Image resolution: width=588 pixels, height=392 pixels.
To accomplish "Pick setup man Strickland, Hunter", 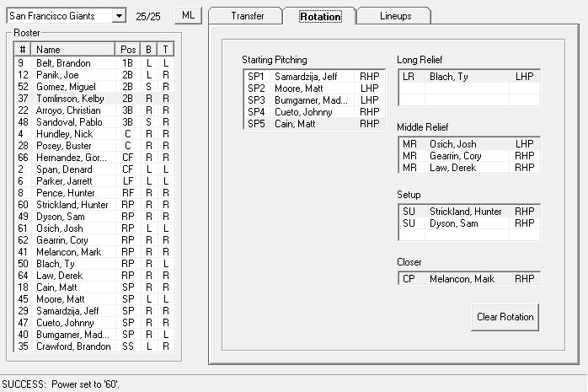I will point(468,212).
